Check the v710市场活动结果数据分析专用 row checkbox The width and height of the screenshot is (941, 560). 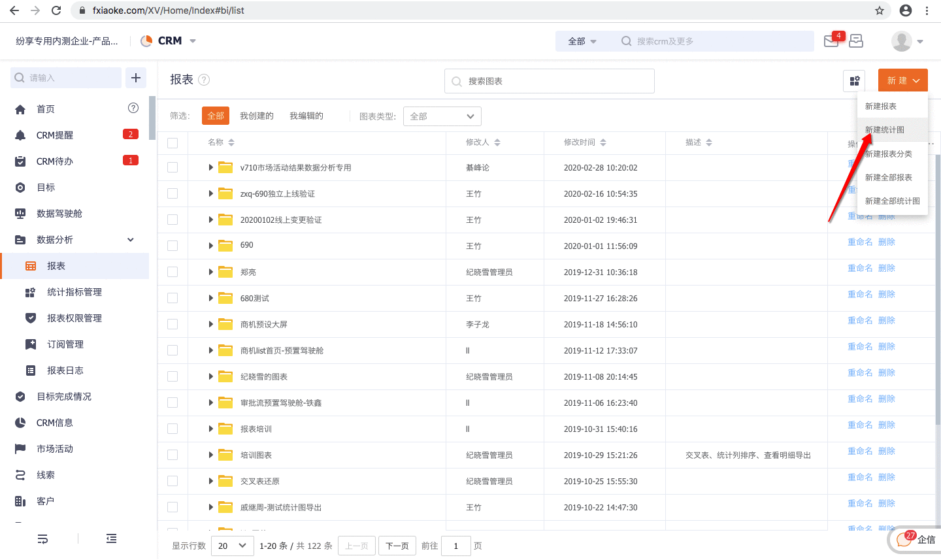coord(173,167)
